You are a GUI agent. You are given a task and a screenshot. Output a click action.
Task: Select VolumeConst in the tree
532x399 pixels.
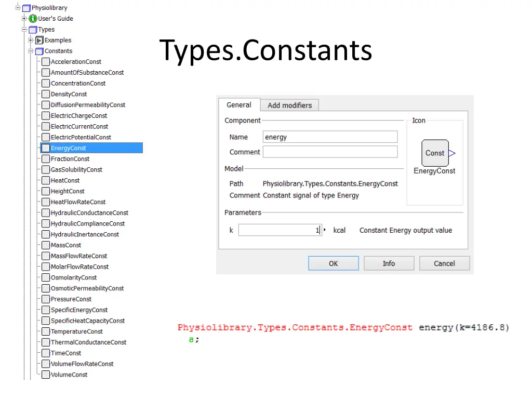69,375
